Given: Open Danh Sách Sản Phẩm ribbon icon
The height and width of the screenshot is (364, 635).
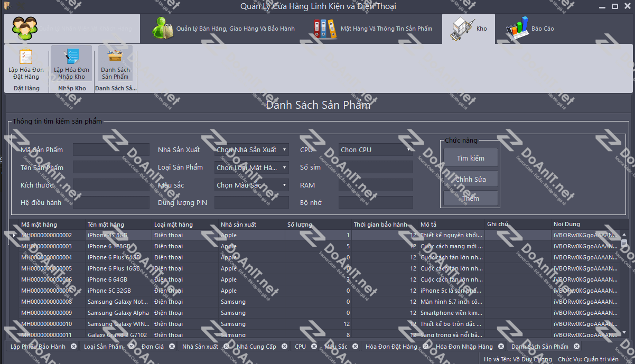Looking at the screenshot, I should click(115, 57).
